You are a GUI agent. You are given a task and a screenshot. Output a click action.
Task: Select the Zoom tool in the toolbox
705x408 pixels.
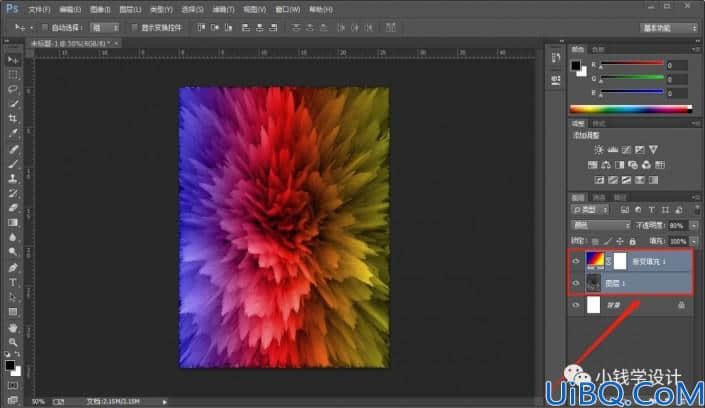[13, 342]
